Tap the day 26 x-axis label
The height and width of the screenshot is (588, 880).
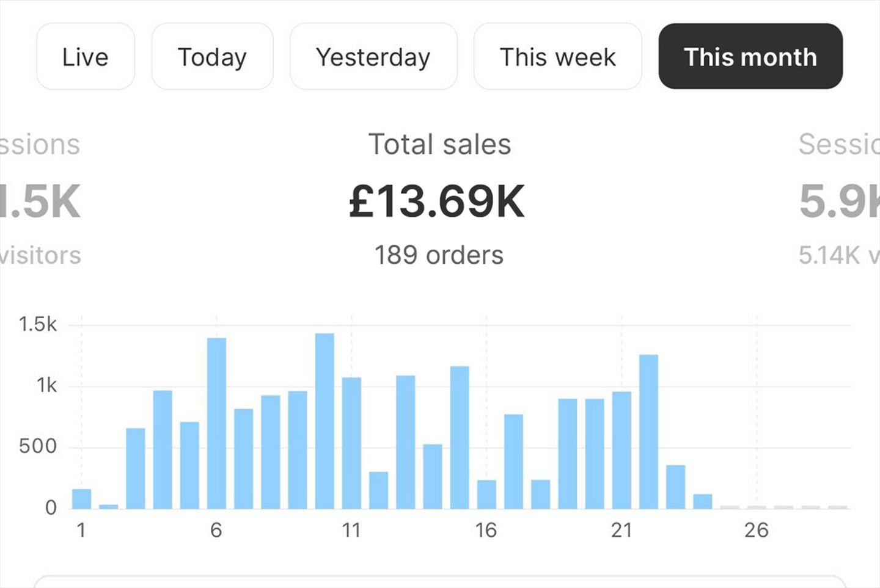(756, 530)
